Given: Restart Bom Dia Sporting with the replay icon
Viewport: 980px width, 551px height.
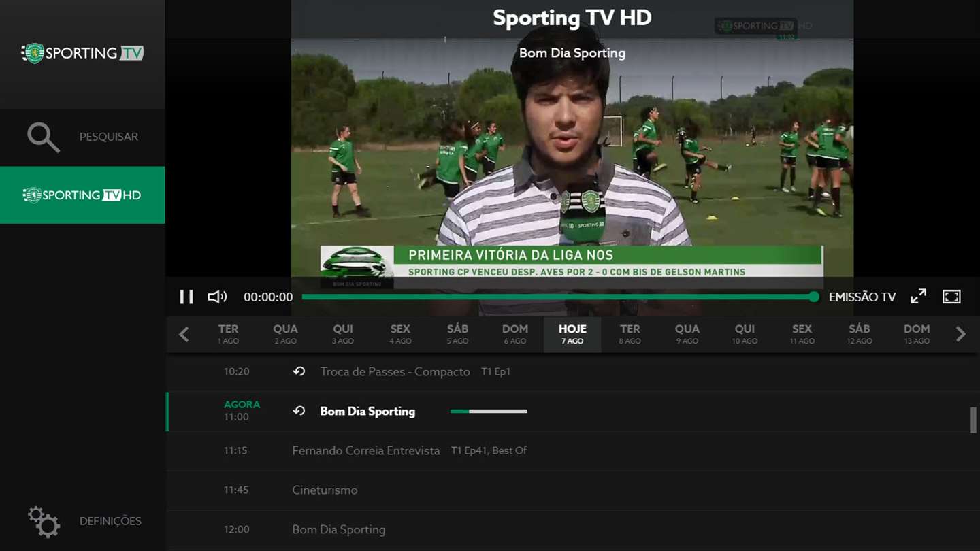Looking at the screenshot, I should tap(299, 411).
